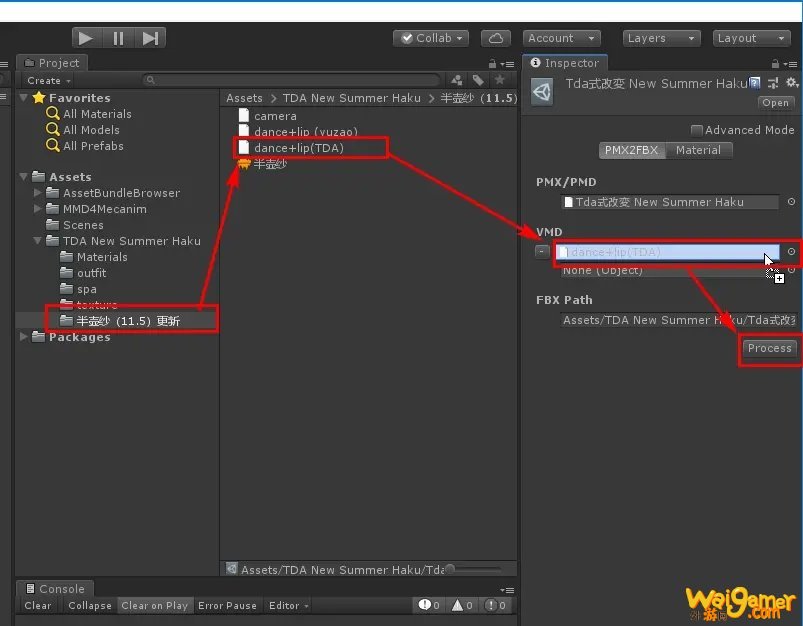Toggle Clear on Play in Console
The image size is (803, 626).
(x=155, y=606)
